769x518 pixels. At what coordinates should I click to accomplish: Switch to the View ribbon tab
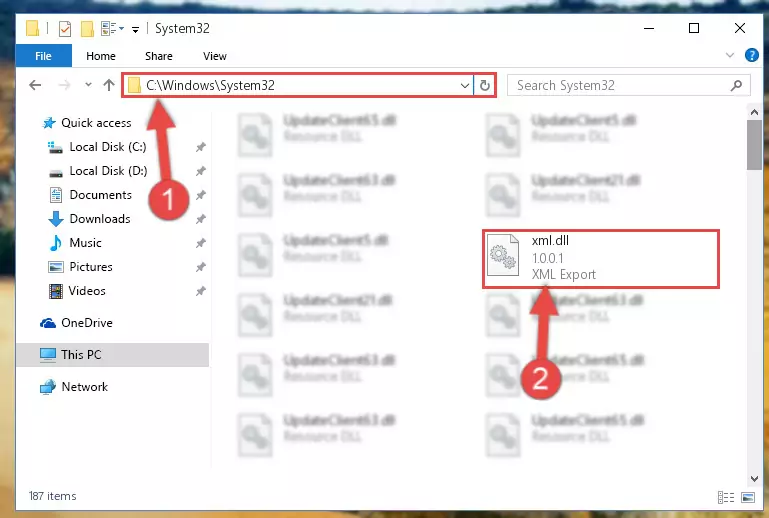pos(215,56)
